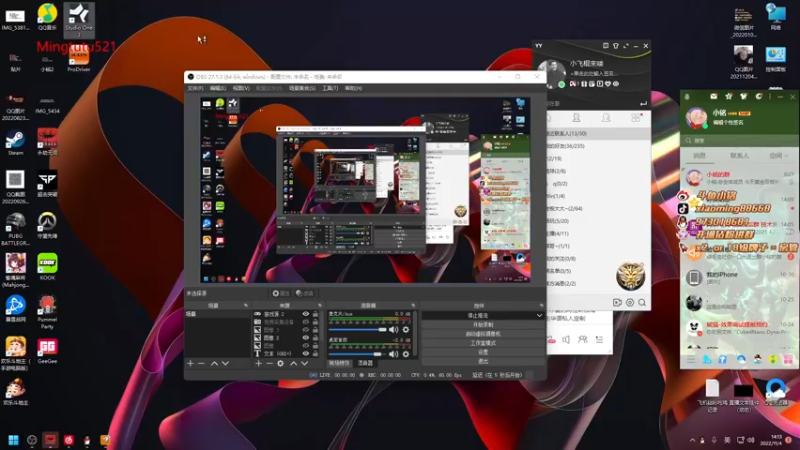800x450 pixels.
Task: Switch to the 联系人 tab in QQ
Action: click(x=739, y=156)
